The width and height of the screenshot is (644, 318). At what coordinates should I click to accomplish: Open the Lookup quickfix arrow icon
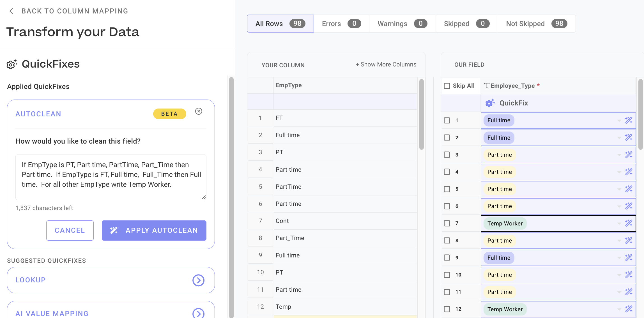coord(198,280)
